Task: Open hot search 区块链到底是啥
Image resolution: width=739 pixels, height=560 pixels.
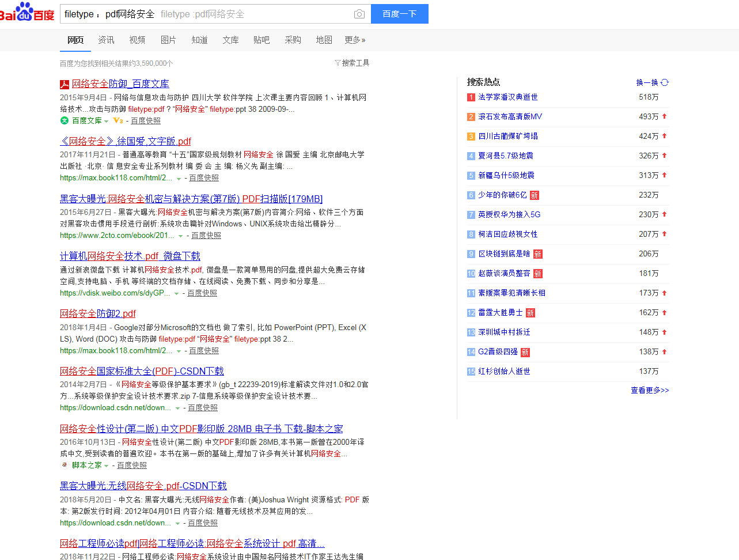Action: (504, 253)
